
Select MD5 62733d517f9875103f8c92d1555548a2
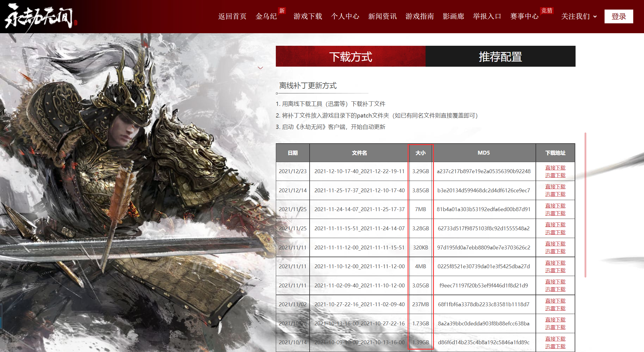click(484, 228)
